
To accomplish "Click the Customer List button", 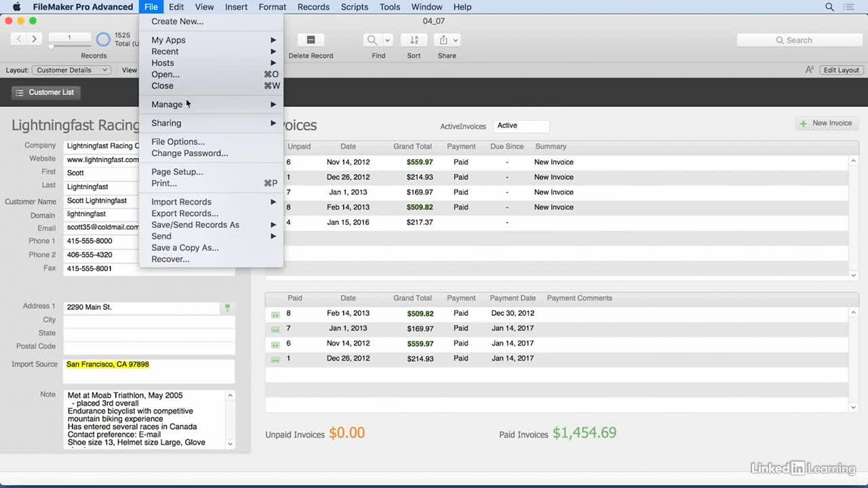I will pyautogui.click(x=45, y=92).
